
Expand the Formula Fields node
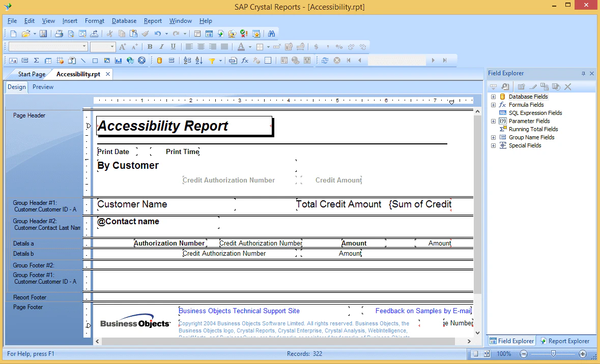coord(493,105)
